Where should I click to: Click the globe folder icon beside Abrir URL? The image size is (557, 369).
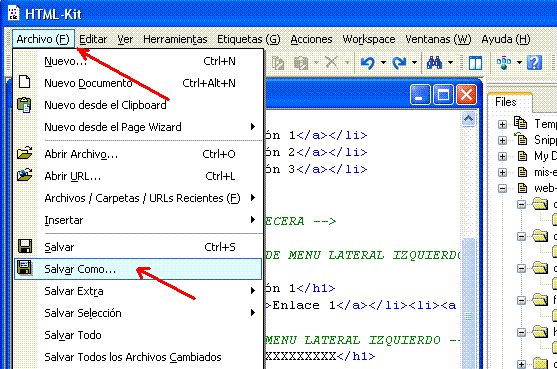point(25,175)
